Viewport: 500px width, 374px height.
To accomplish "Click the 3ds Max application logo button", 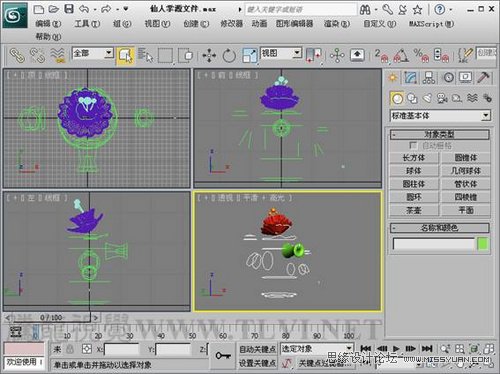I will [14, 15].
